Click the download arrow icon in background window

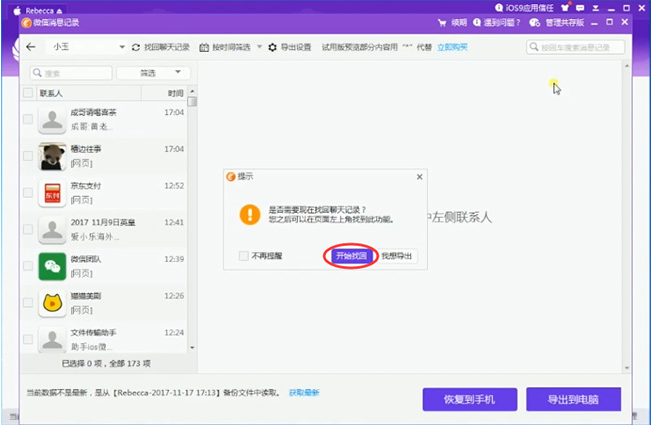click(595, 8)
